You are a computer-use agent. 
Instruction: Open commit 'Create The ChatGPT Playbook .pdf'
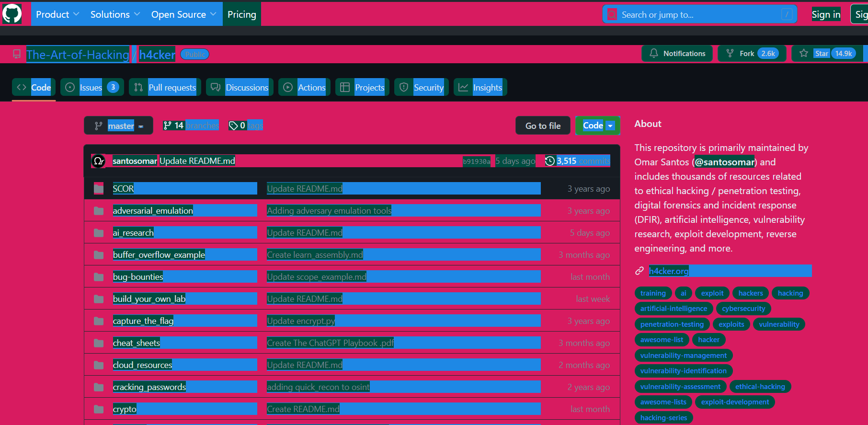pos(330,343)
